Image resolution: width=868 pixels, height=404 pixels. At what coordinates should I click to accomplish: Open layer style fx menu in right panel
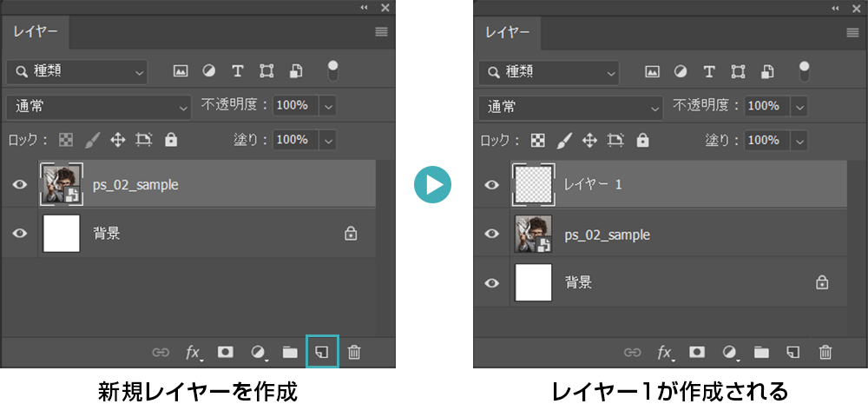click(x=664, y=353)
